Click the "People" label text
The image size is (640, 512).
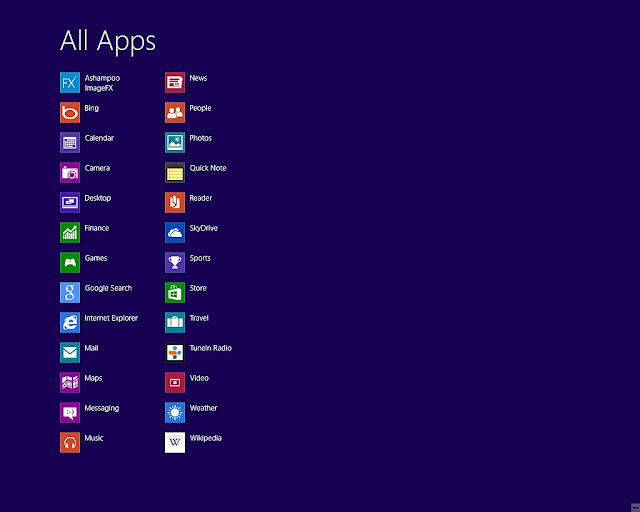(200, 109)
